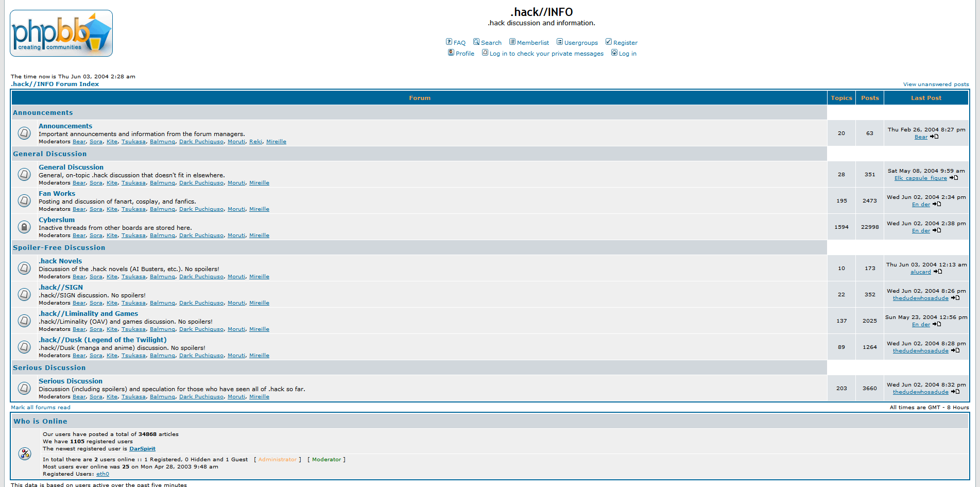
Task: Open the Search page link
Action: [491, 43]
